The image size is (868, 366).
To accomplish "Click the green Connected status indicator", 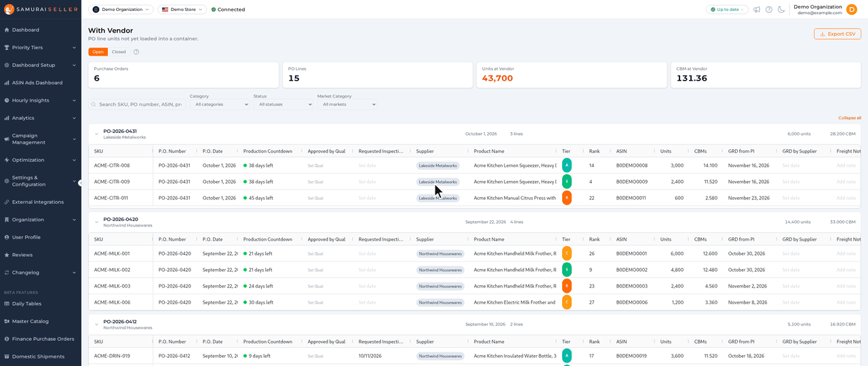I will pyautogui.click(x=229, y=9).
